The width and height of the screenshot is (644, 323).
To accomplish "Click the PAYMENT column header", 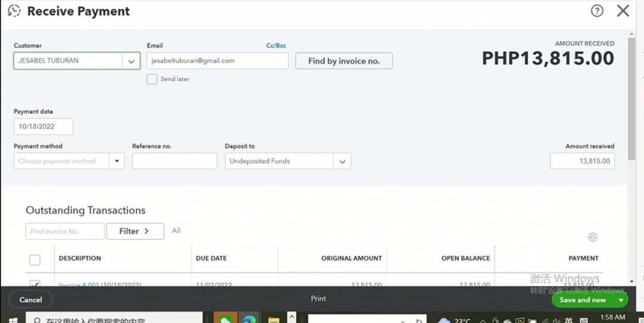I will click(x=583, y=258).
